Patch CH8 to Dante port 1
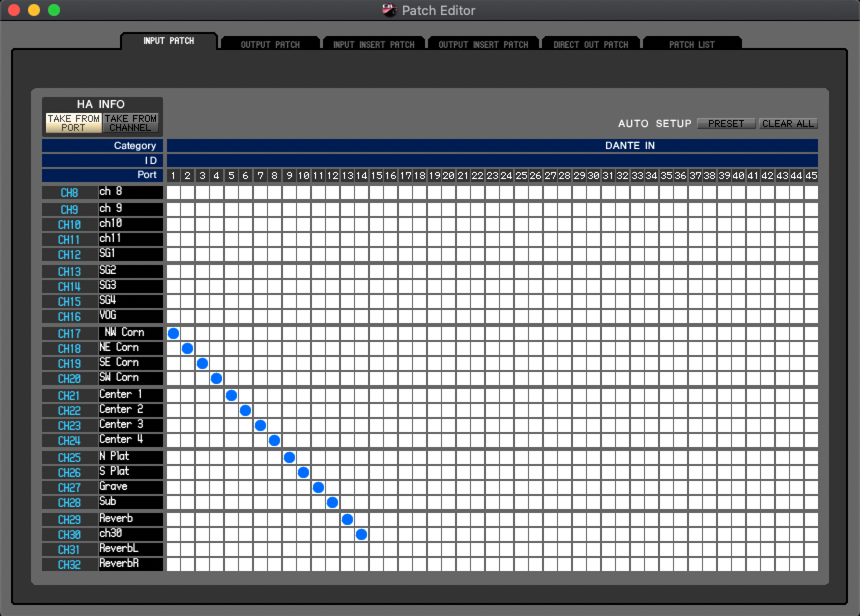The height and width of the screenshot is (616, 860). (x=173, y=192)
